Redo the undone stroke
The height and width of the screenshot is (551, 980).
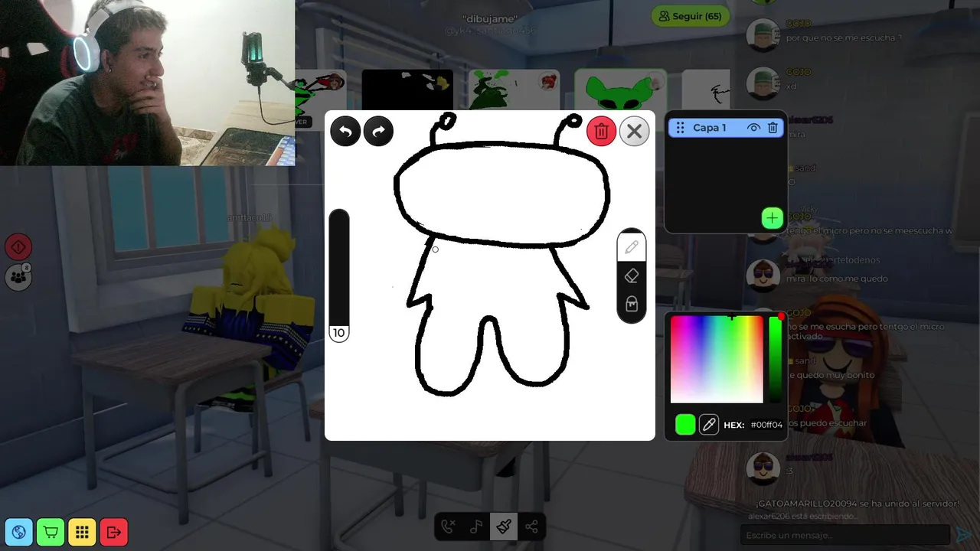(378, 132)
